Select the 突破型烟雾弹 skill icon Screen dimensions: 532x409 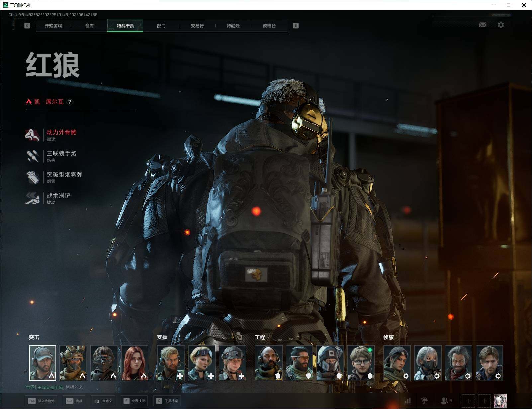coord(33,177)
